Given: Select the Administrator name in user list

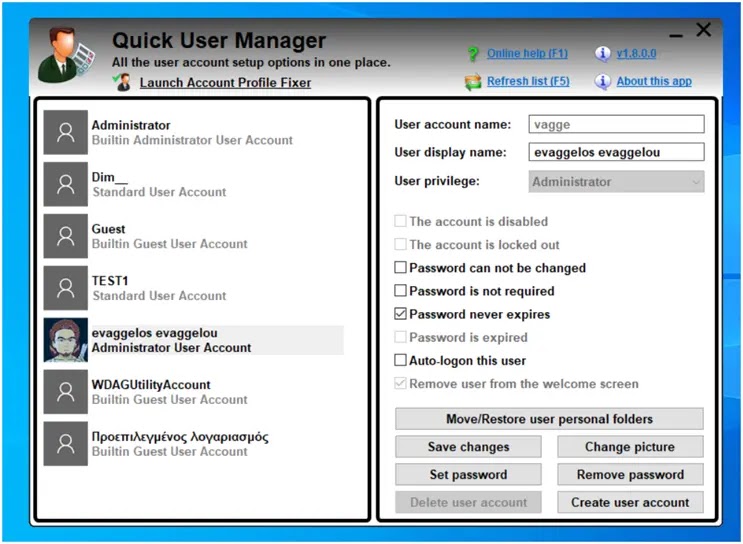Looking at the screenshot, I should pyautogui.click(x=131, y=125).
